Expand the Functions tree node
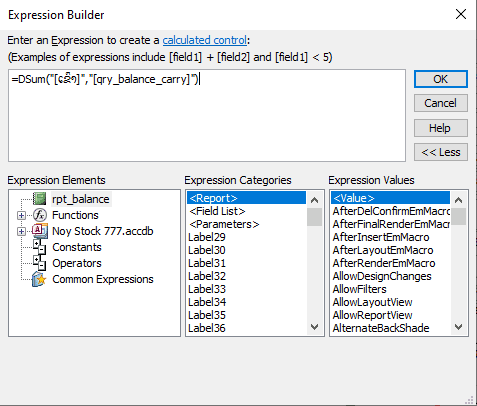Screen dimensions: 477x406 (x=21, y=215)
